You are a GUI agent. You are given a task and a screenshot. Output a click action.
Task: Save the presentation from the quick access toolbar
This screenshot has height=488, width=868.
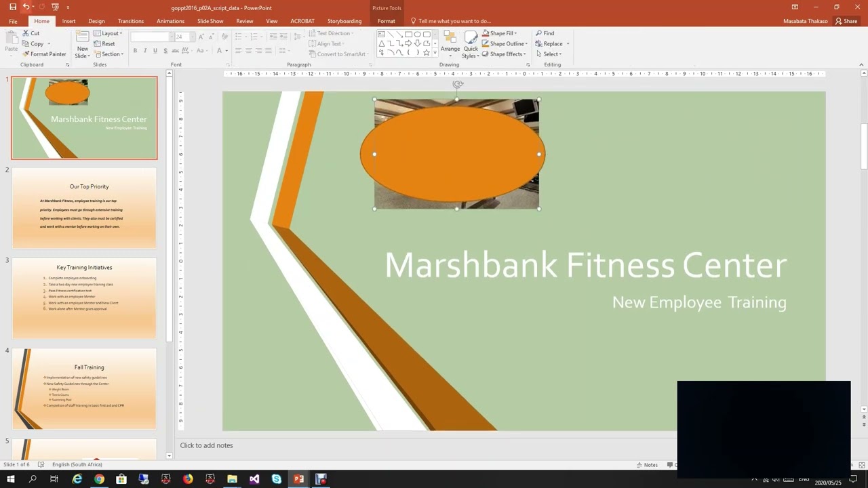tap(12, 7)
